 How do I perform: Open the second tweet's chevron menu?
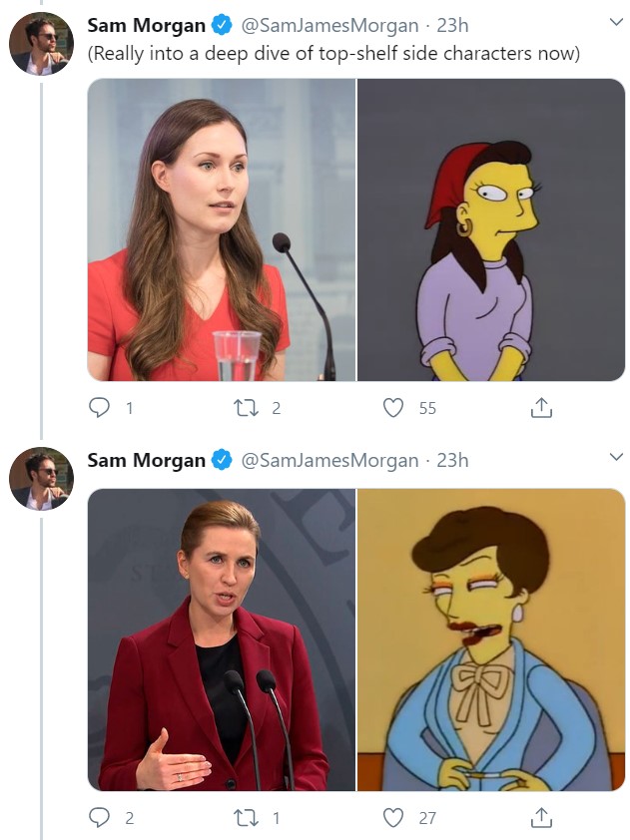click(615, 459)
